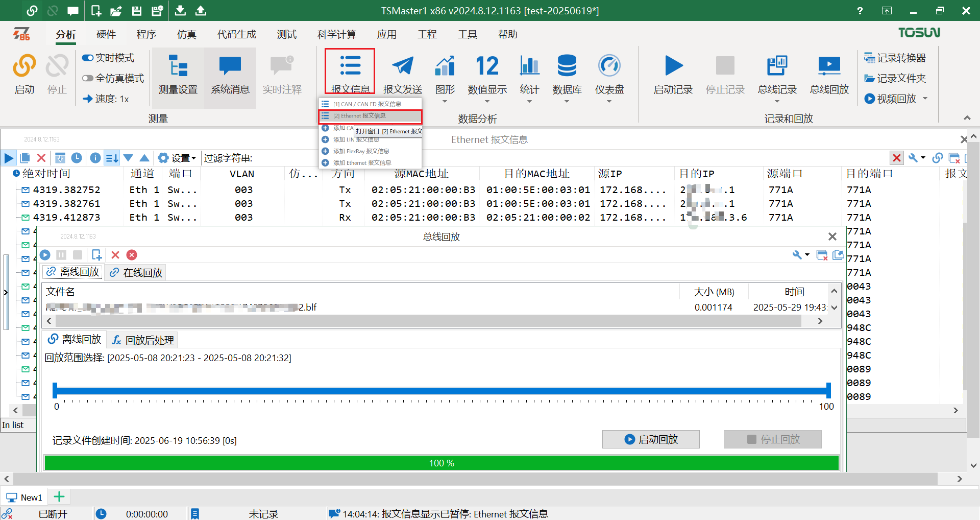The image size is (980, 520).
Task: Click download arrow icon in title bar
Action: pos(180,10)
